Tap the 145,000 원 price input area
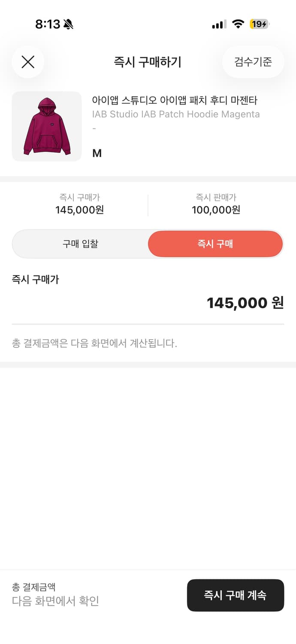 [x=245, y=303]
